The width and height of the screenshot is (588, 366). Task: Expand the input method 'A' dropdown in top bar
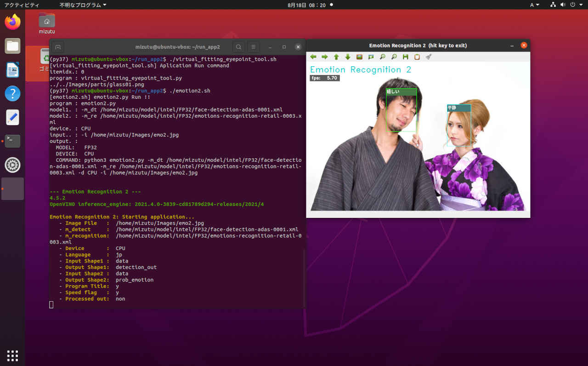[534, 5]
